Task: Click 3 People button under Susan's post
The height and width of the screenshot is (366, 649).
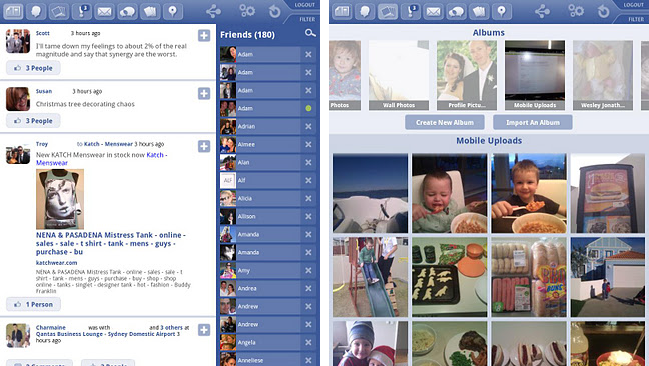Action: pos(33,121)
